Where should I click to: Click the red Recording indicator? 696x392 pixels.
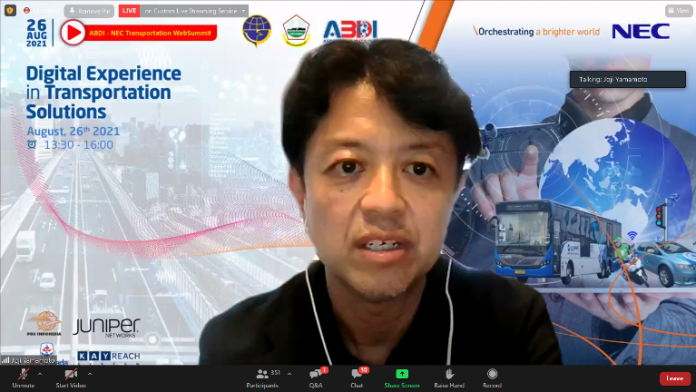point(41,11)
